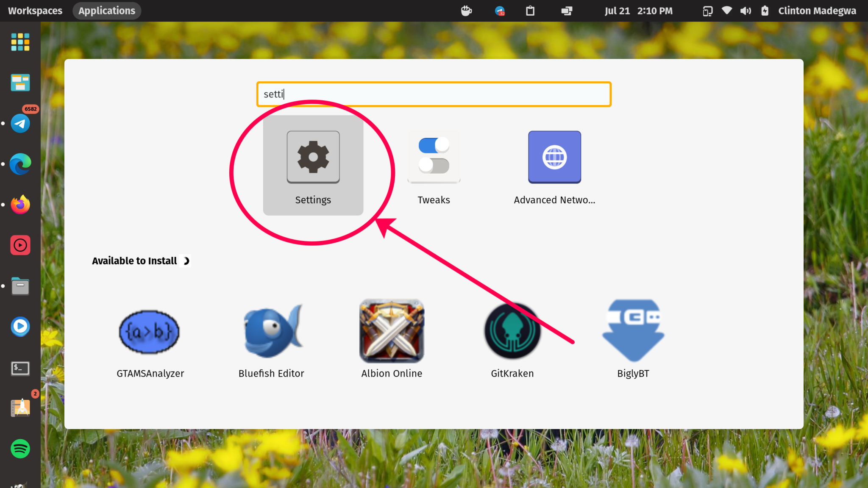
Task: Toggle the Applications menu
Action: tap(107, 11)
